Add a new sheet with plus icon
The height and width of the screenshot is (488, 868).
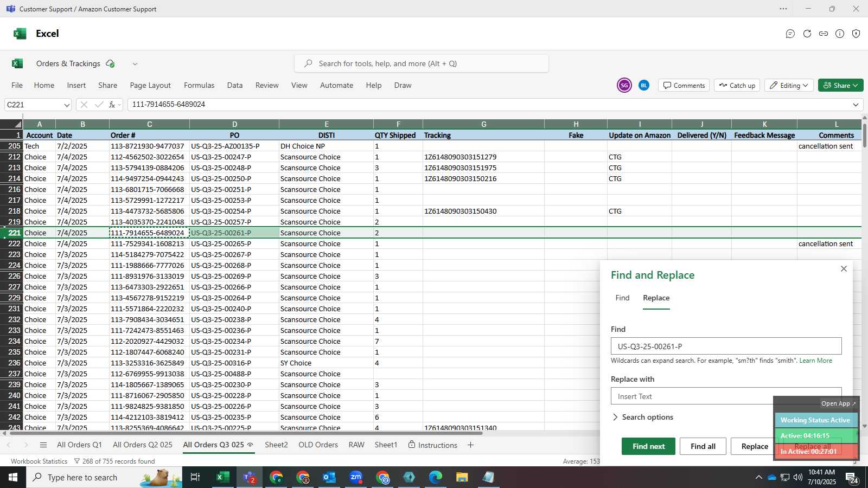470,445
